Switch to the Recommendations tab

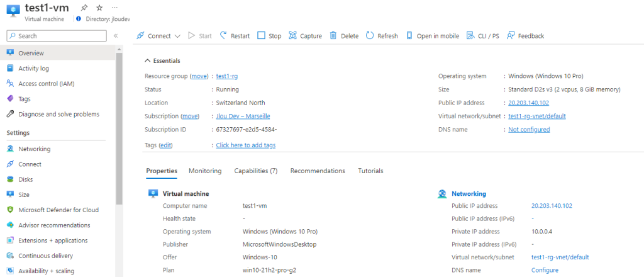pyautogui.click(x=318, y=171)
